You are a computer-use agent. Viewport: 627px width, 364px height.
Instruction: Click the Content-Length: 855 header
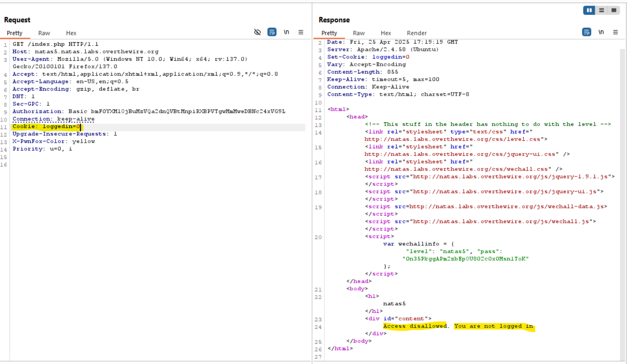[x=362, y=72]
